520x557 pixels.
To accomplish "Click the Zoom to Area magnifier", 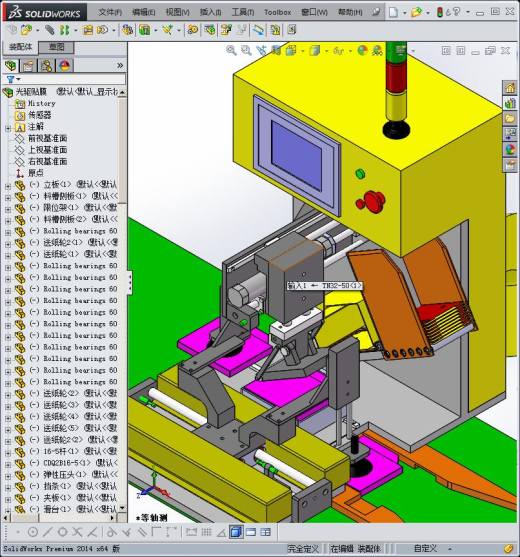I will pyautogui.click(x=246, y=50).
